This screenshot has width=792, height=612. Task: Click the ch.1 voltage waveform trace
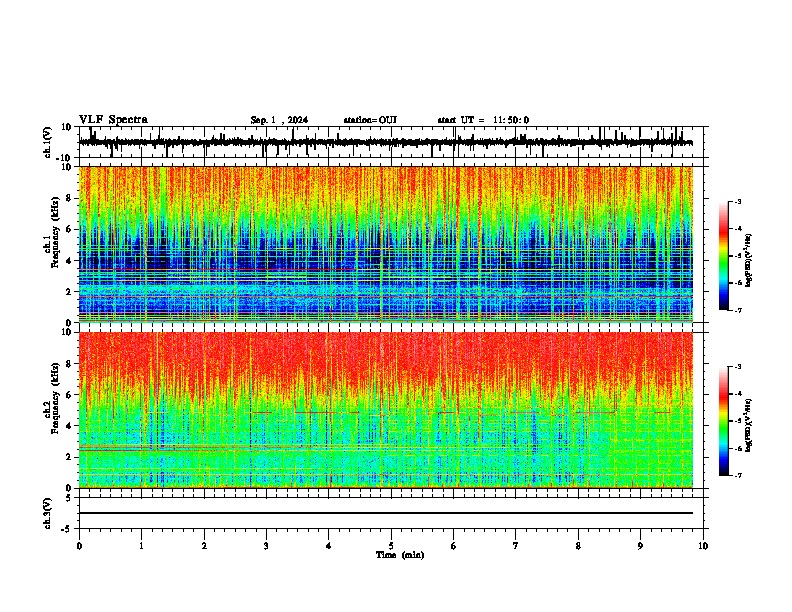click(386, 143)
